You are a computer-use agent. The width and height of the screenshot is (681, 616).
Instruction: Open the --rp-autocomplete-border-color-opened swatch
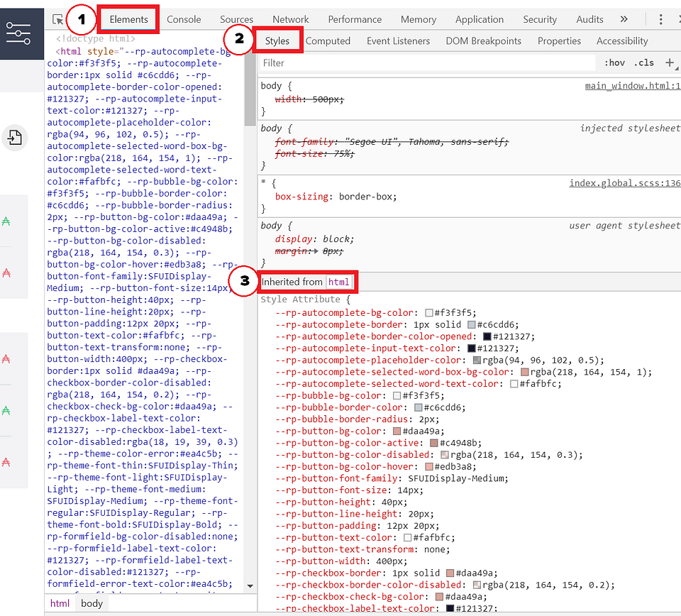pos(487,336)
